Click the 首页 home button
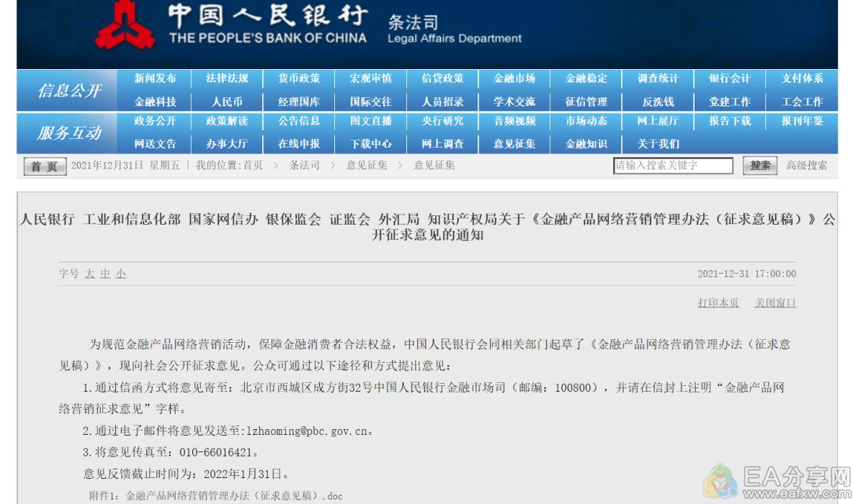 coord(44,166)
